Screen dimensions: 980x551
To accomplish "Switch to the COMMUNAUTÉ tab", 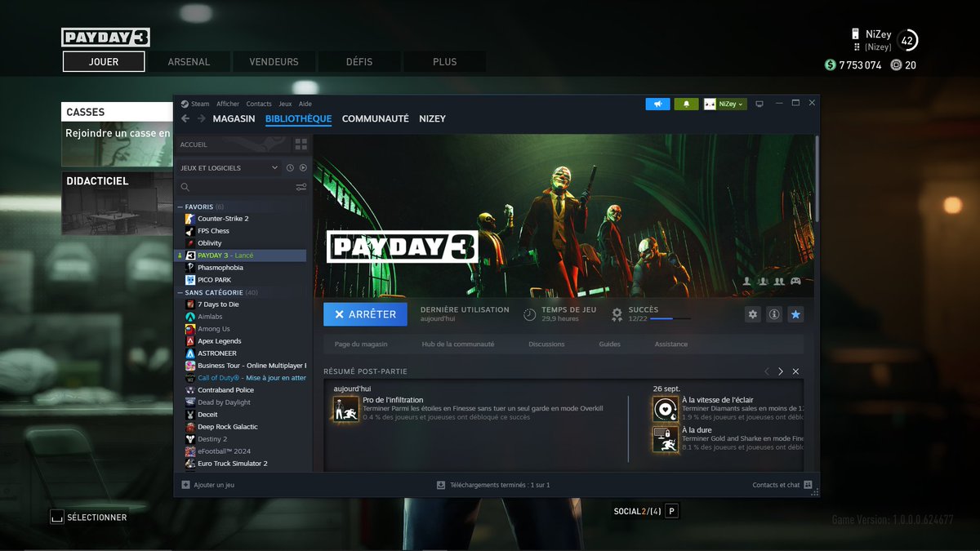I will point(376,118).
